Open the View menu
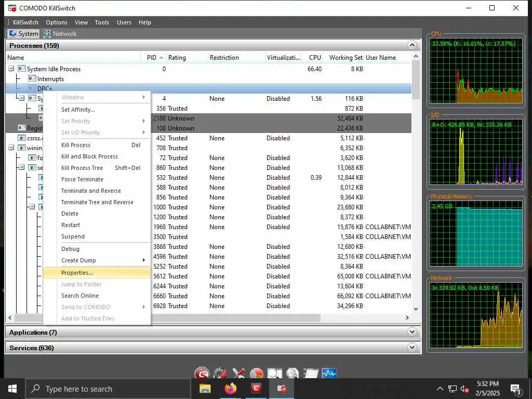Image resolution: width=532 pixels, height=399 pixels. 81,22
